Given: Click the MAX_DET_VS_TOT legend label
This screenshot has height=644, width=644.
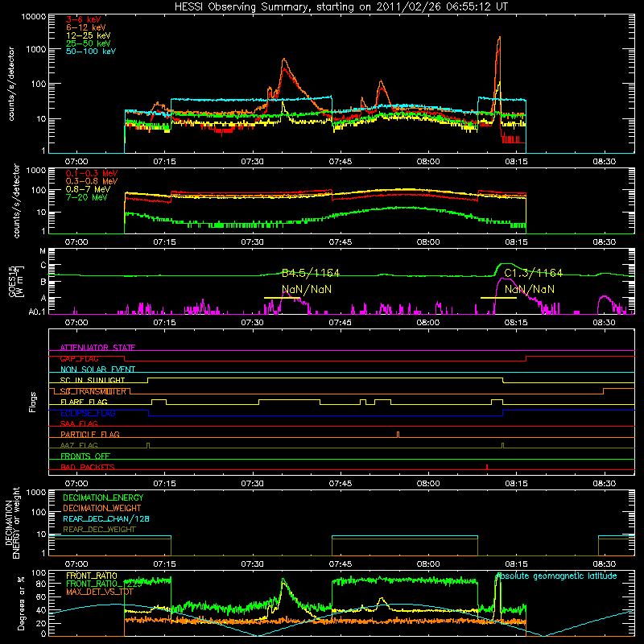Looking at the screenshot, I should pos(99,592).
